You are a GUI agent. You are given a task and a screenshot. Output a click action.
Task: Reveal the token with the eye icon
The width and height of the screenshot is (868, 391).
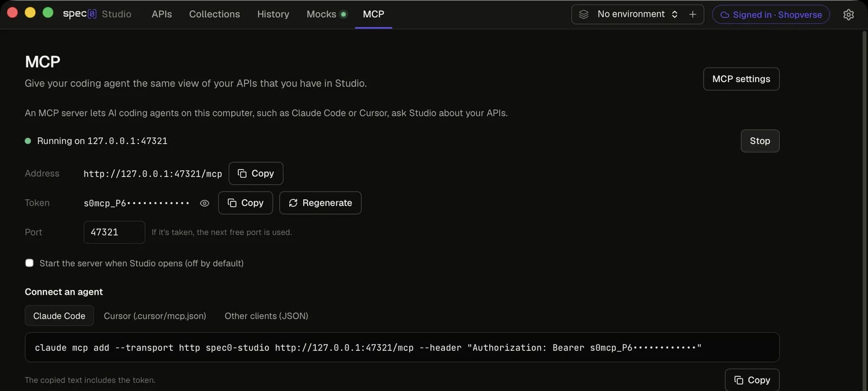(x=205, y=203)
